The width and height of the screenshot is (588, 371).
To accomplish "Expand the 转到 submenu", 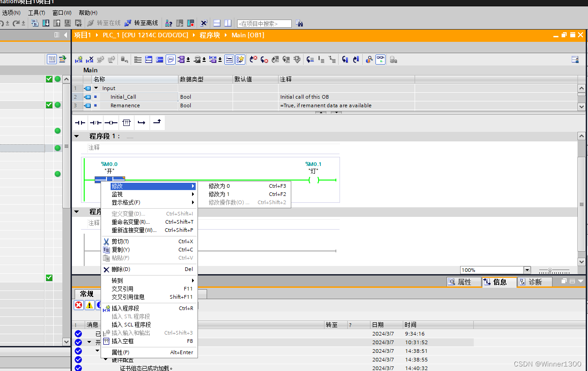I will [x=153, y=281].
